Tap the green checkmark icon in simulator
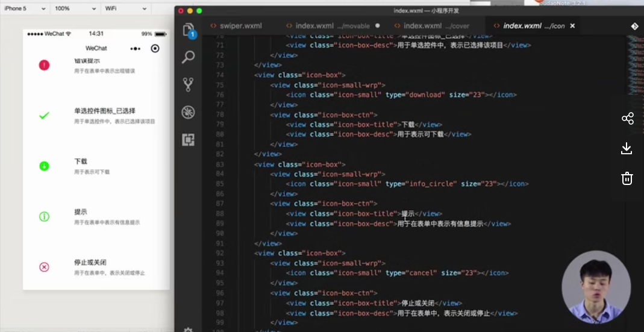 point(44,116)
